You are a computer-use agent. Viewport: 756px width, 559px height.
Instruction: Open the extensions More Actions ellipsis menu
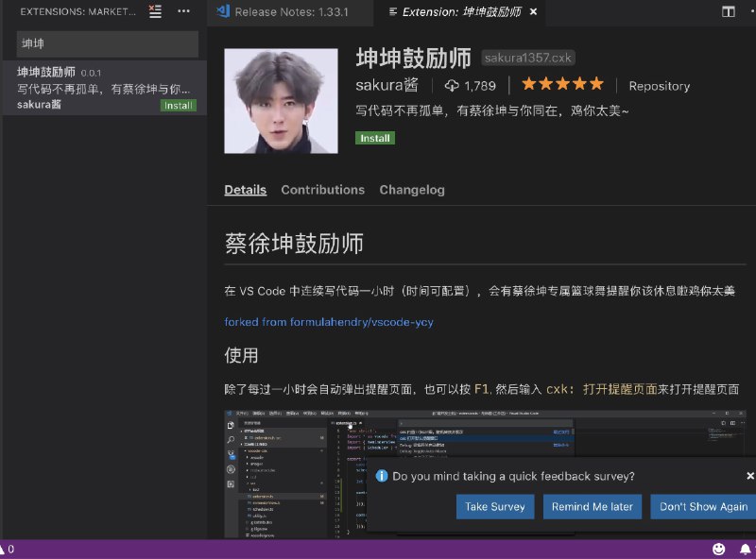(183, 11)
